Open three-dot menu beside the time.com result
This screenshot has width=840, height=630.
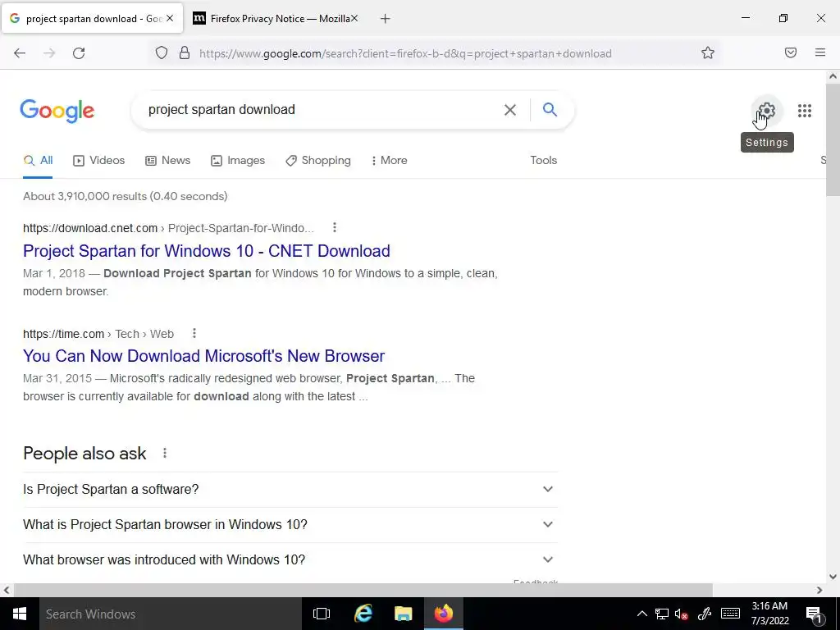pos(194,333)
